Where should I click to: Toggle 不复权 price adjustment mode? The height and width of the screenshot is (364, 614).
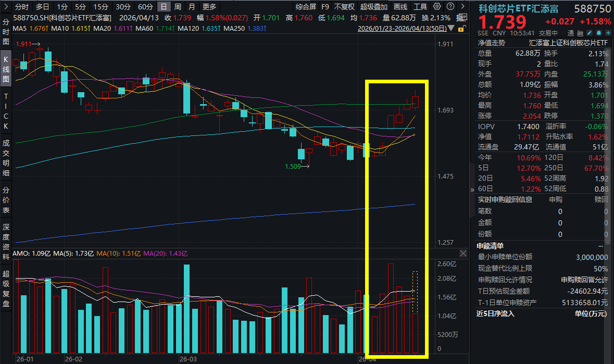point(345,7)
